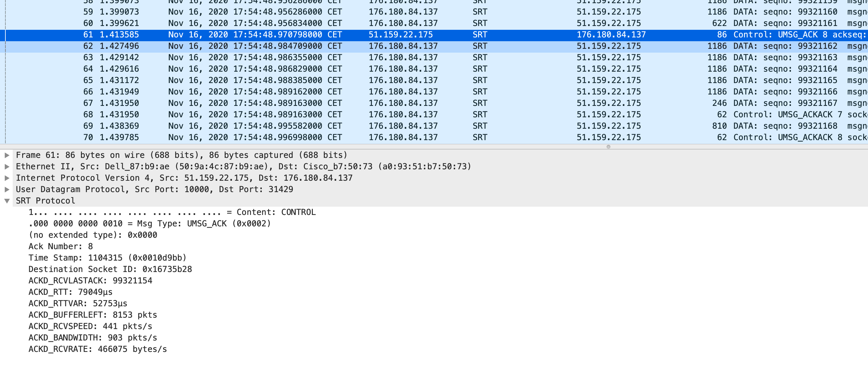
Task: Click the Destination Socket ID field
Action: [110, 269]
